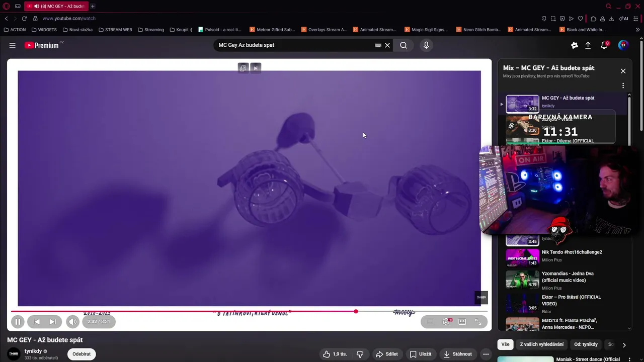Start voice search with microphone
This screenshot has height=362, width=644.
[x=426, y=45]
